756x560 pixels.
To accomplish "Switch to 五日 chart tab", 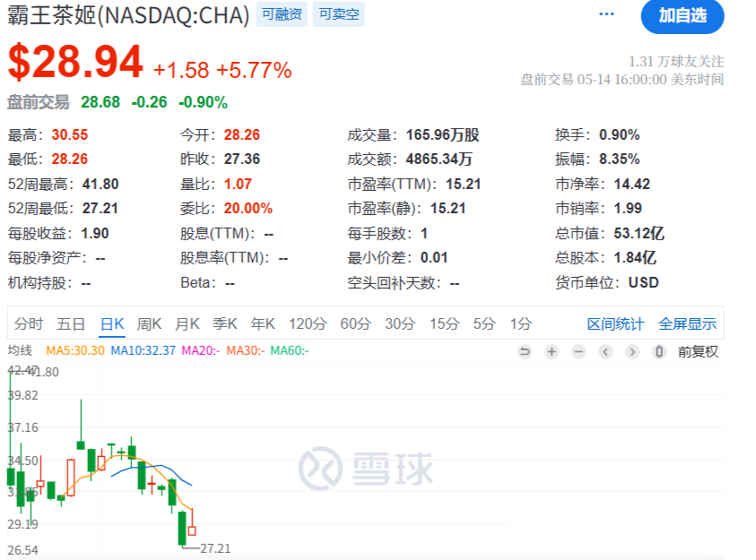I will tap(71, 323).
